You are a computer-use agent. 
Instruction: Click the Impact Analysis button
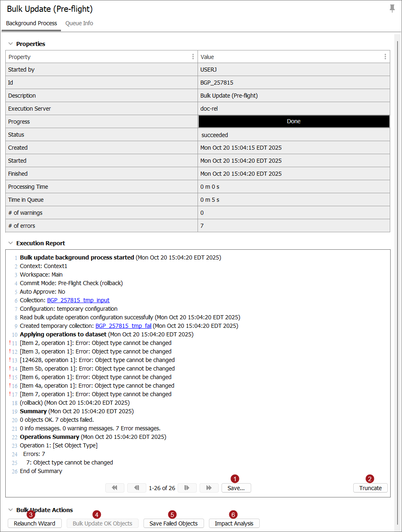[234, 523]
